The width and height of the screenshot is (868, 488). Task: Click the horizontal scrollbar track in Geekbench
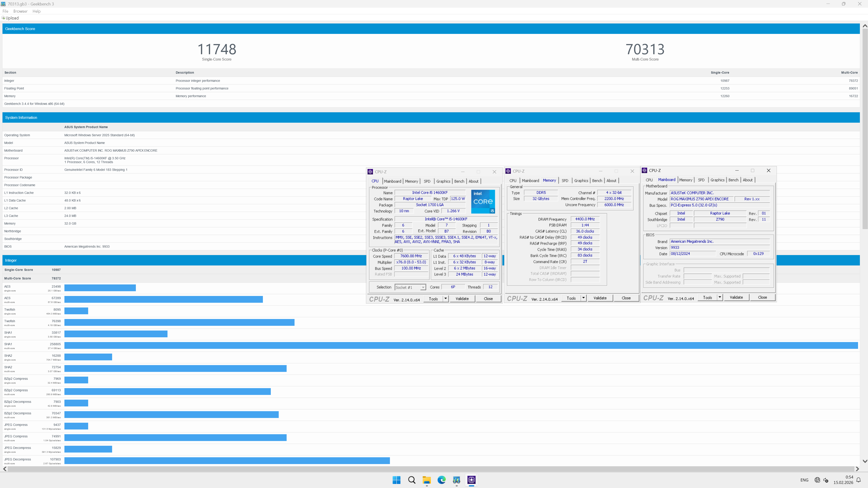point(431,469)
